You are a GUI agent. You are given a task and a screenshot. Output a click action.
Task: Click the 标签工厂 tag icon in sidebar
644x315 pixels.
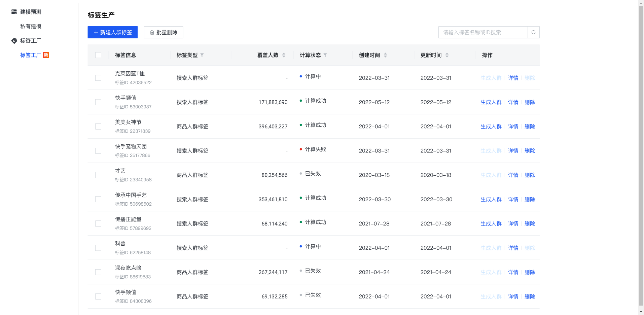tap(14, 41)
